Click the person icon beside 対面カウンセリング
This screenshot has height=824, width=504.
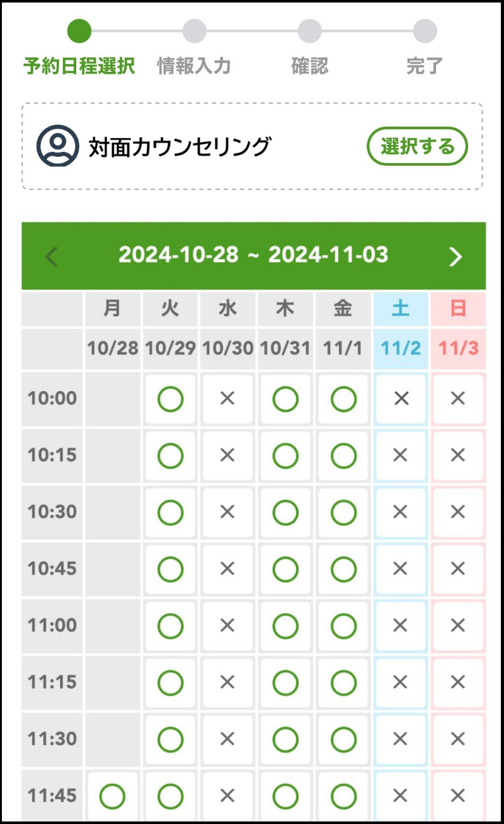click(57, 146)
